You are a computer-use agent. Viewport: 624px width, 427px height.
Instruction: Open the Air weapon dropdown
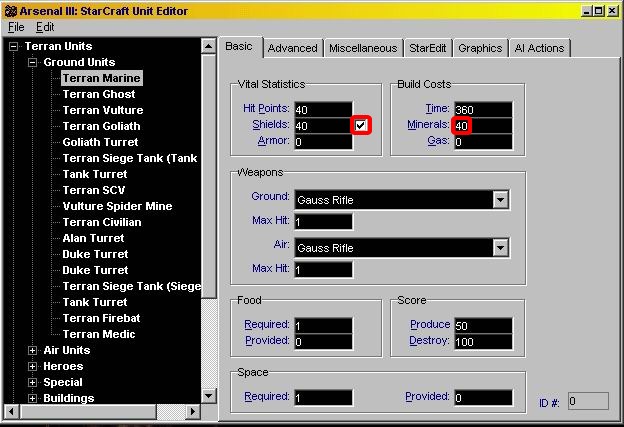tap(500, 248)
